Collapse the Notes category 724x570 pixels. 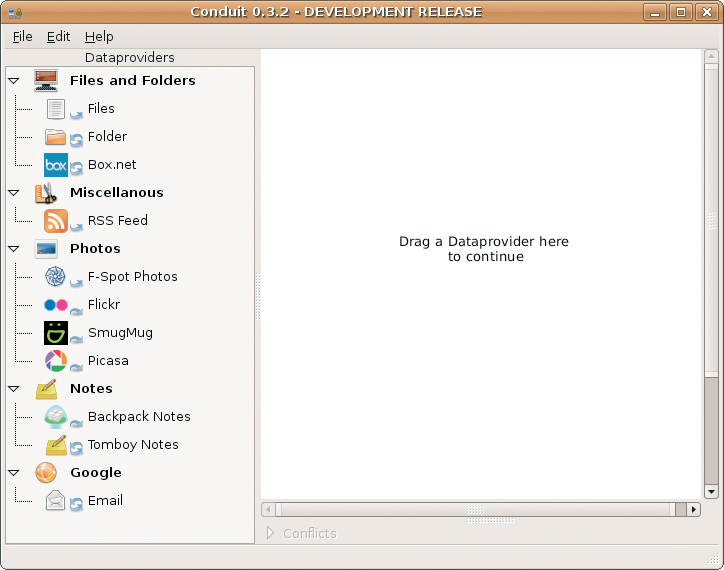[x=14, y=389]
